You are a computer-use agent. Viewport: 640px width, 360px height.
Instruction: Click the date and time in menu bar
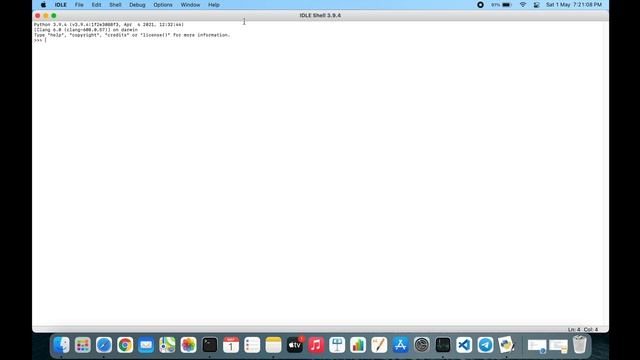(x=574, y=5)
